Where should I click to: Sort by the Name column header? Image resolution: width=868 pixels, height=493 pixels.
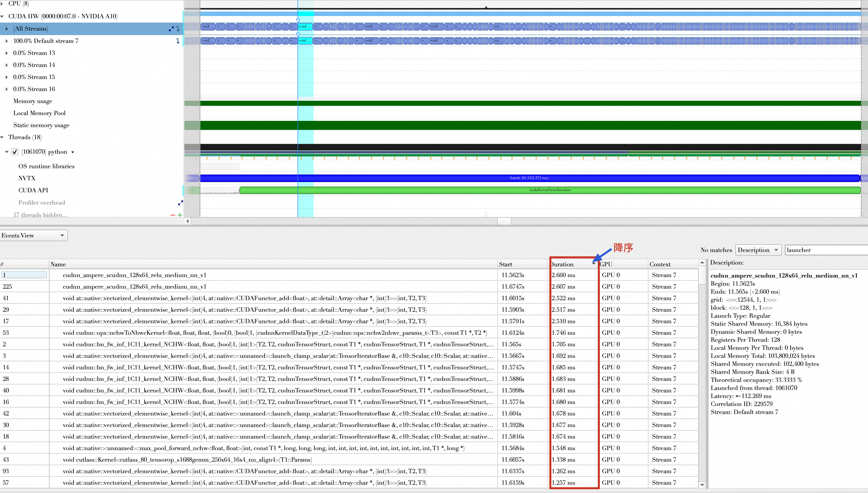273,264
